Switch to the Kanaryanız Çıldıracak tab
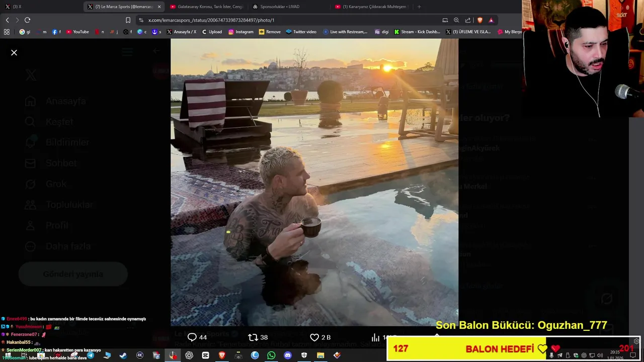 click(x=371, y=7)
